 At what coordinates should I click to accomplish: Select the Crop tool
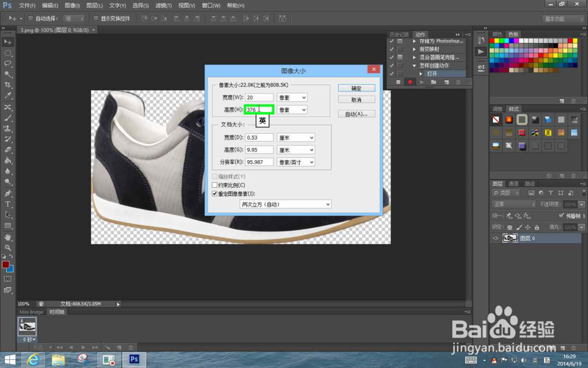click(8, 85)
